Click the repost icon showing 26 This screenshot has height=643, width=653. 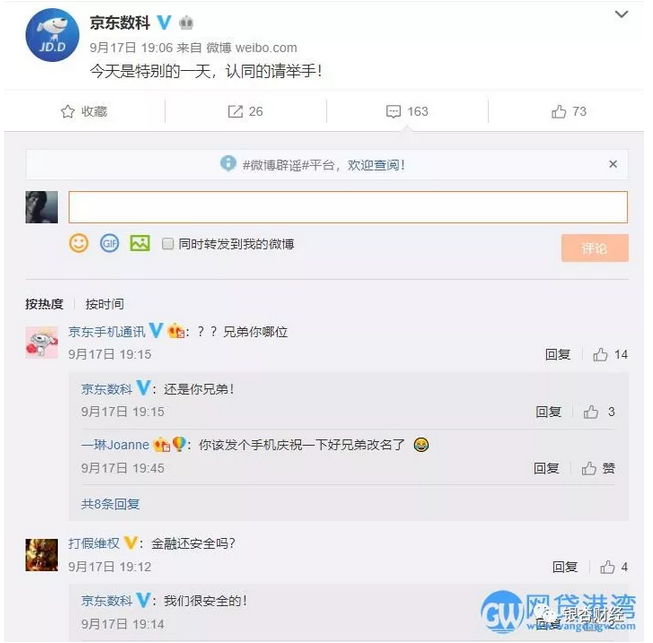(x=235, y=112)
